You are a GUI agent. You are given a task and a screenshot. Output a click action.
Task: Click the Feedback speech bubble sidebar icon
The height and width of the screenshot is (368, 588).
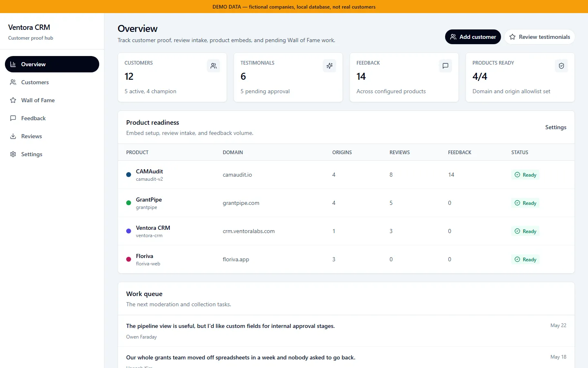13,118
